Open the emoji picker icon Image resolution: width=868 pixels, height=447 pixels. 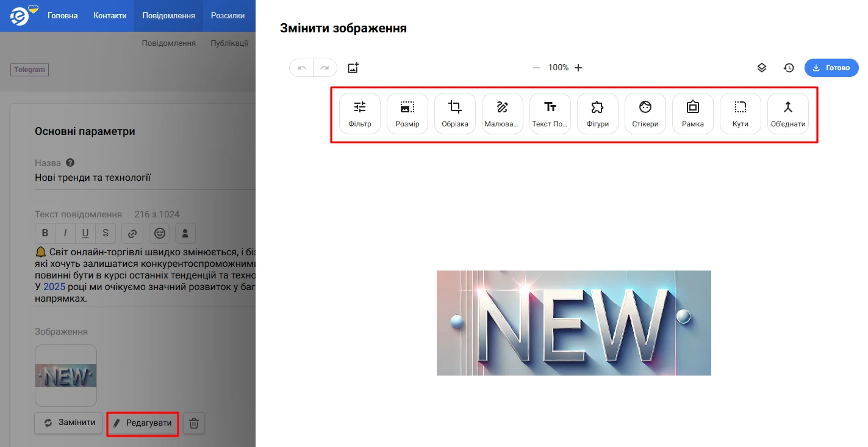159,233
